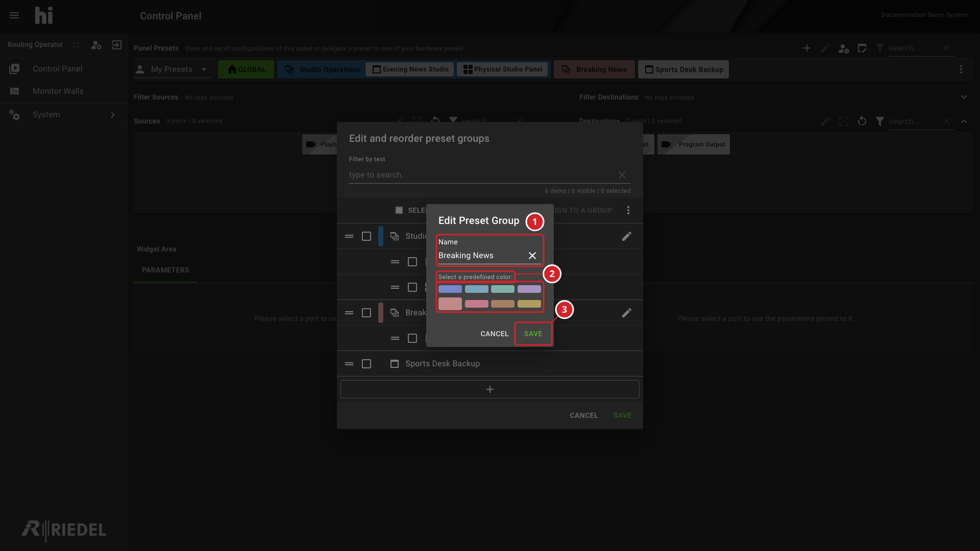The height and width of the screenshot is (551, 980).
Task: Open Control Panel in the sidebar
Action: click(x=64, y=68)
